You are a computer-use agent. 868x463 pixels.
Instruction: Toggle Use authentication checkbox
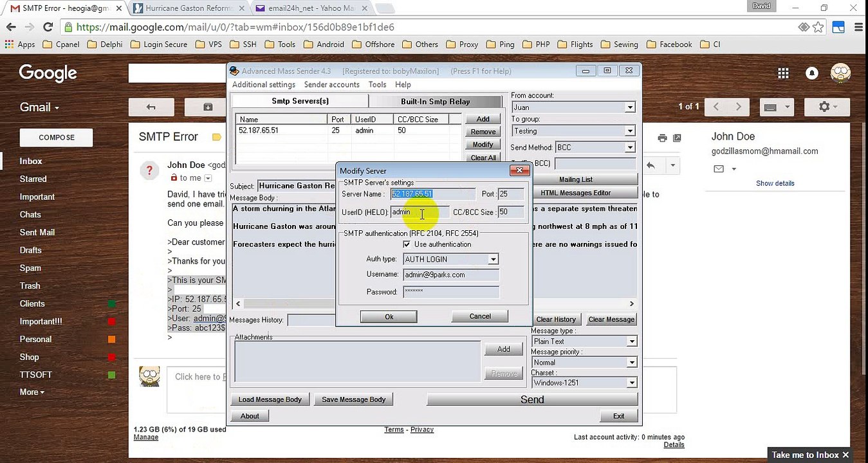pyautogui.click(x=407, y=244)
